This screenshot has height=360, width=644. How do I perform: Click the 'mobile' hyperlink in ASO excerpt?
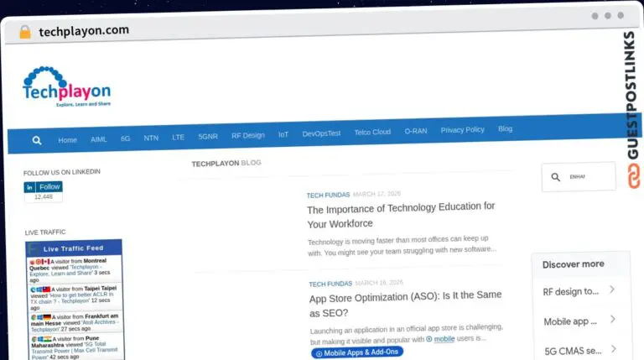(x=444, y=339)
